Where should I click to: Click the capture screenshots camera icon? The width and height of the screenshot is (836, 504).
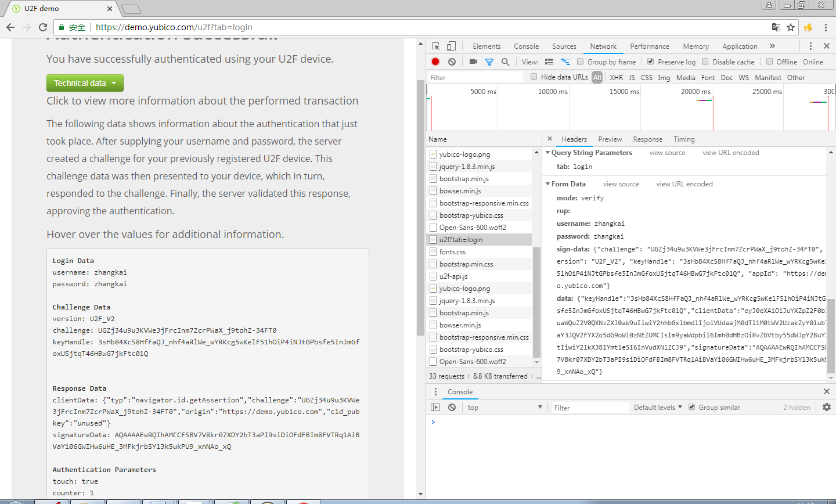[x=473, y=62]
